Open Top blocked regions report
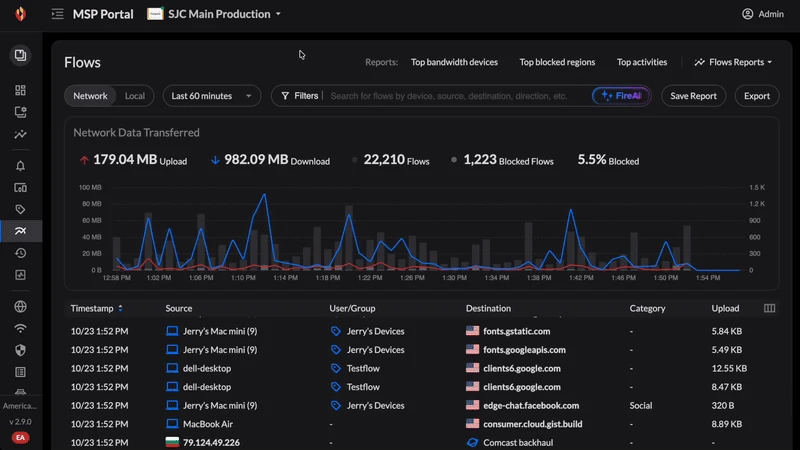This screenshot has height=450, width=800. pyautogui.click(x=557, y=62)
